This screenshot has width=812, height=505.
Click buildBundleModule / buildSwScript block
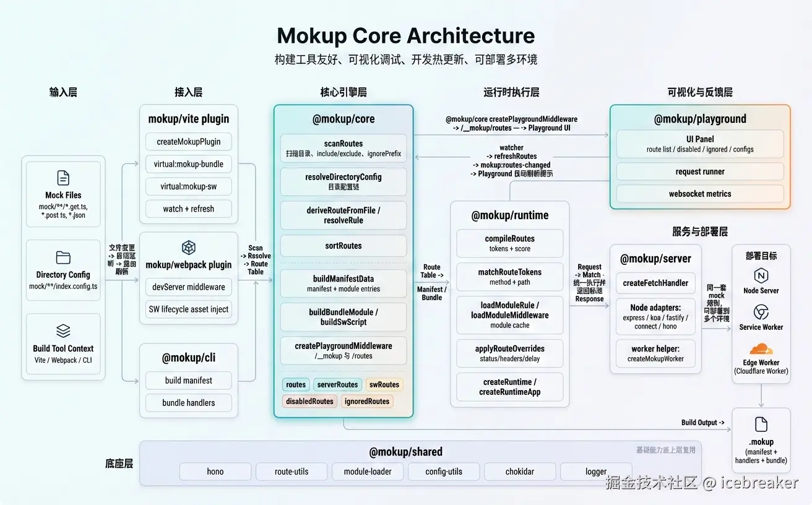pos(343,317)
